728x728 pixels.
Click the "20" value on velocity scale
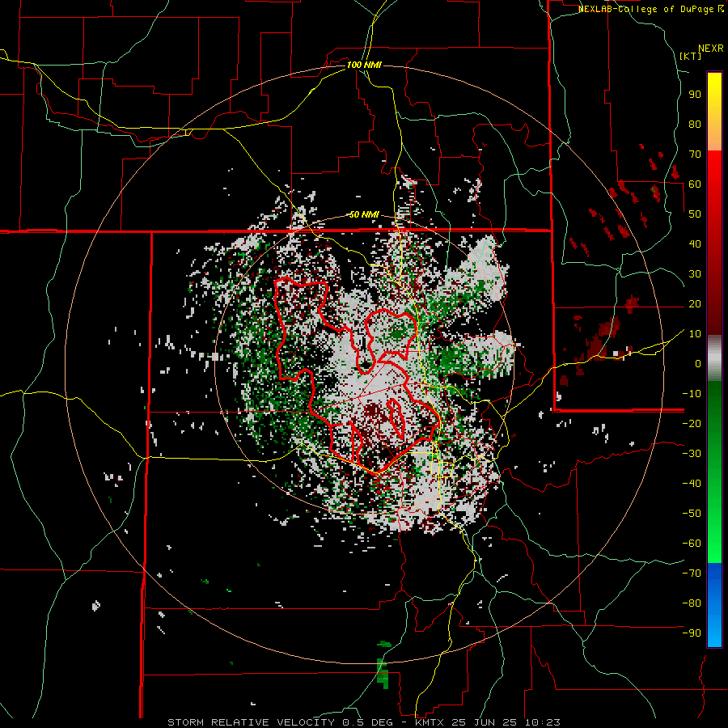click(695, 303)
